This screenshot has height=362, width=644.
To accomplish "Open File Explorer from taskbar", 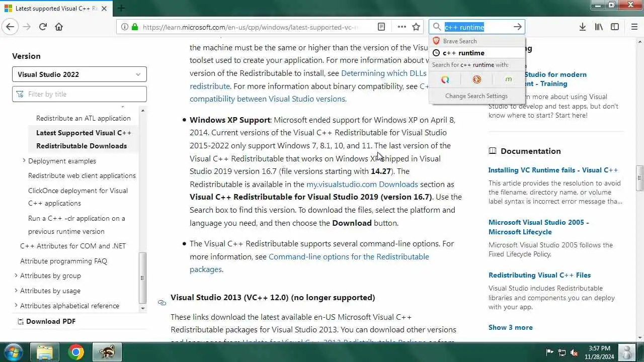I will coord(45,352).
